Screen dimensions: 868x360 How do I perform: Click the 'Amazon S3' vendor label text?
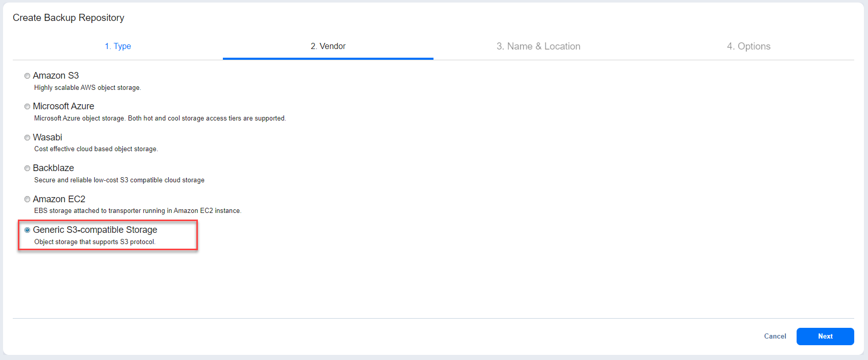coord(56,76)
